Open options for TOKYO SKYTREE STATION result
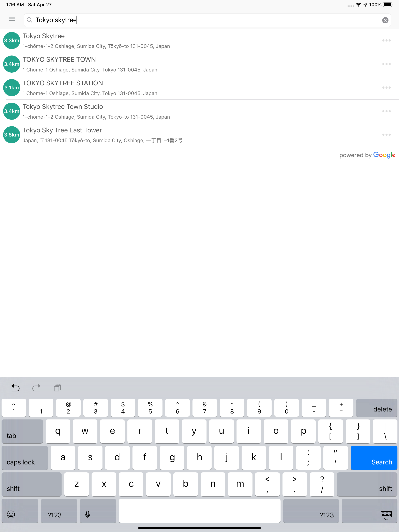 pos(387,88)
